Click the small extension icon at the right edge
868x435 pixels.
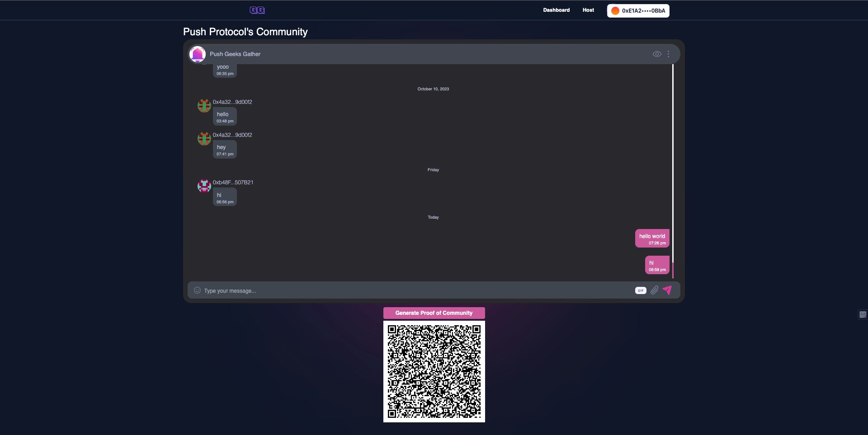point(863,314)
